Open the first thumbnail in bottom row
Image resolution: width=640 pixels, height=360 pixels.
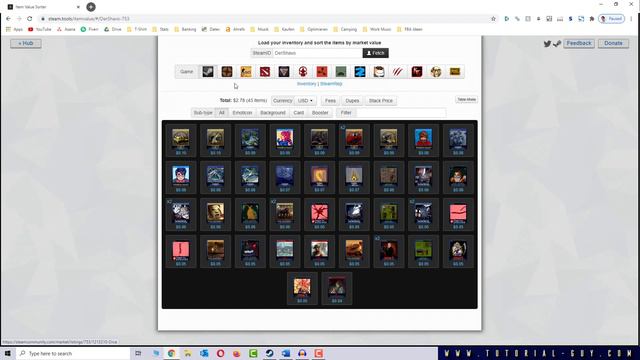coord(302,289)
